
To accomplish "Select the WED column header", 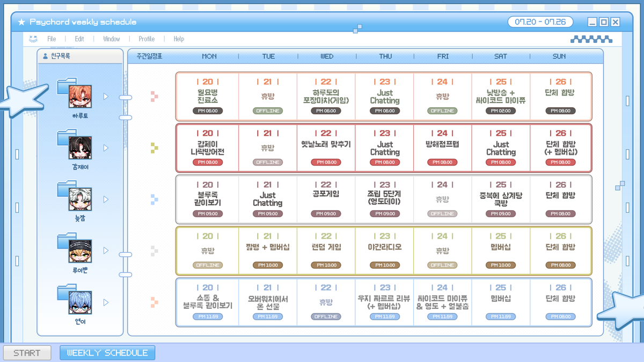I will [326, 56].
